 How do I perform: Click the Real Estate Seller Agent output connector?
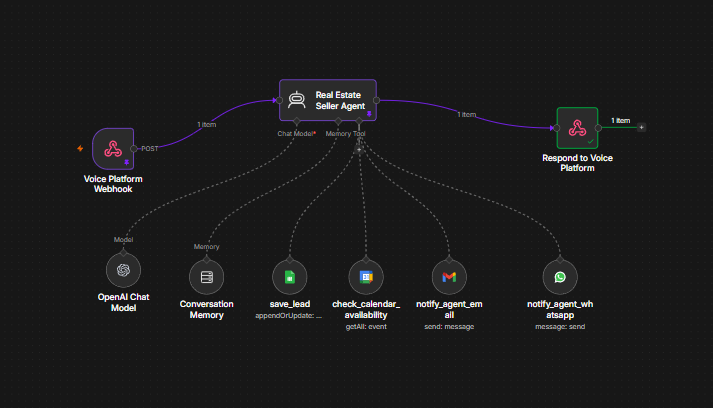point(377,100)
